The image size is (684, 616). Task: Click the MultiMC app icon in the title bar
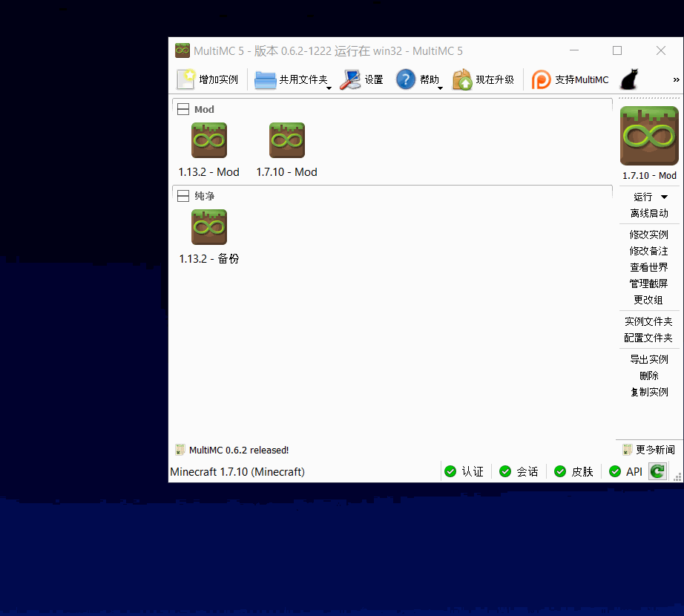tap(182, 50)
